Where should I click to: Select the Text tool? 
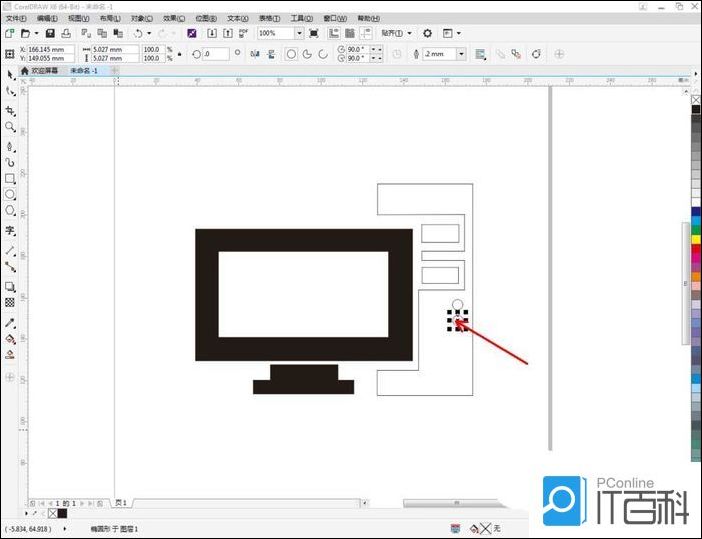tap(10, 231)
